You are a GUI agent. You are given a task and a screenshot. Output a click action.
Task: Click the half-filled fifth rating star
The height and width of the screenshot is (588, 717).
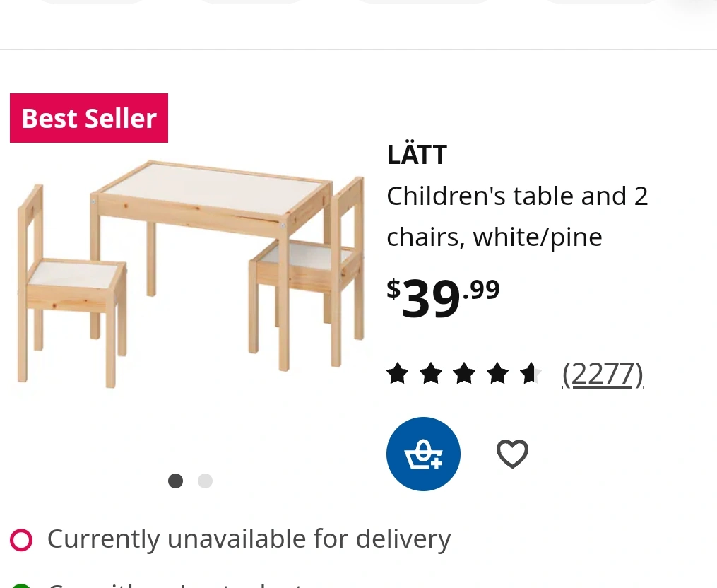tap(531, 373)
